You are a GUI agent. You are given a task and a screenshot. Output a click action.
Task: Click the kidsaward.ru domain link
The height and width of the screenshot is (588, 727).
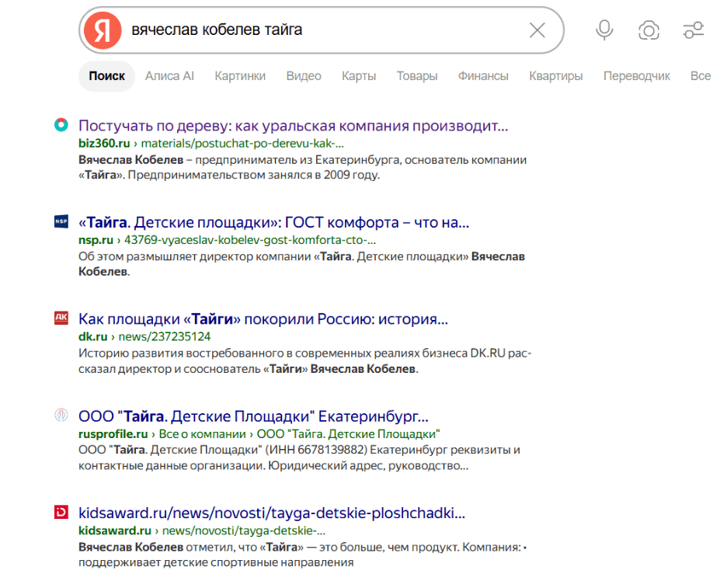tap(115, 531)
